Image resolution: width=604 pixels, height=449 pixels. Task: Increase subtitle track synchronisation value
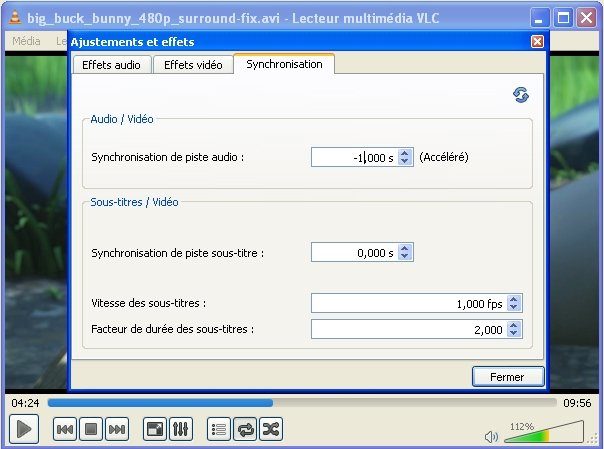pos(404,248)
